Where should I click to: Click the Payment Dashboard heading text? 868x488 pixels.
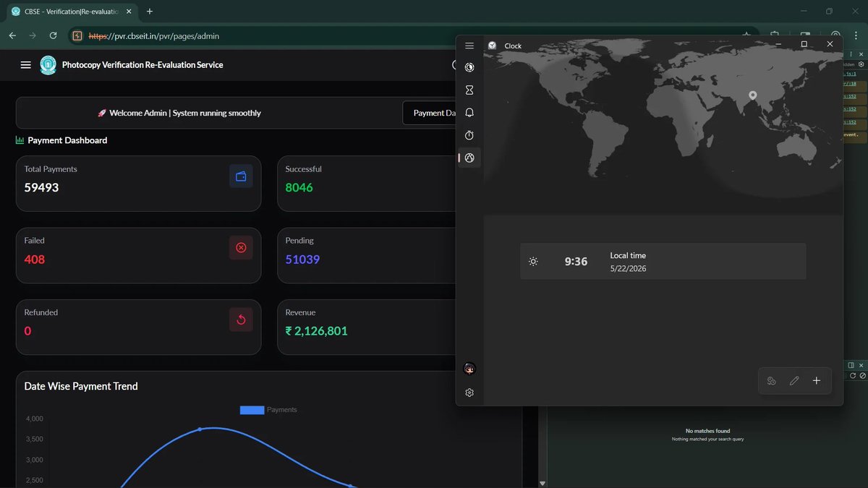coord(67,140)
